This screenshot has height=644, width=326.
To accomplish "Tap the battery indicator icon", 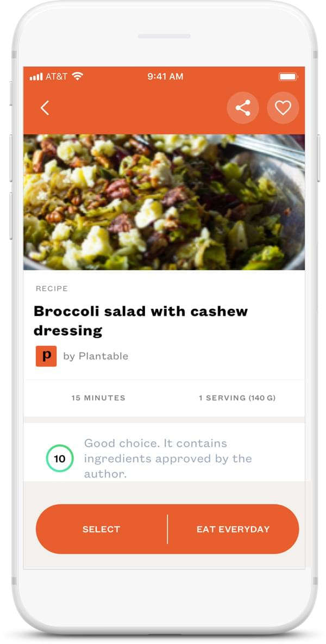I will (287, 77).
